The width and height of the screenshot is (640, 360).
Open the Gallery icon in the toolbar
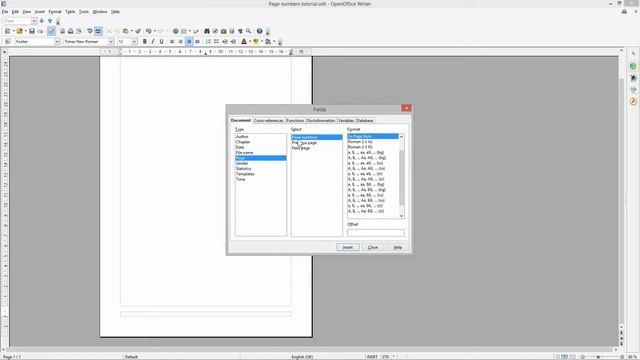223,31
